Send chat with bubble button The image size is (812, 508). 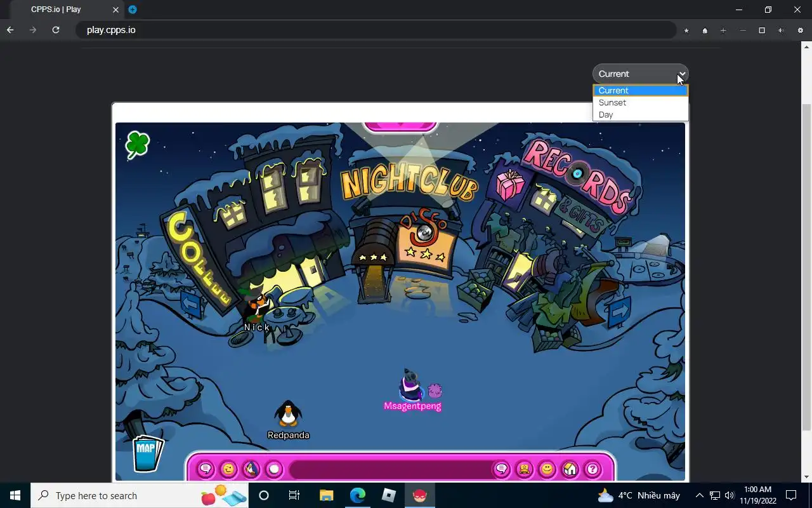501,469
